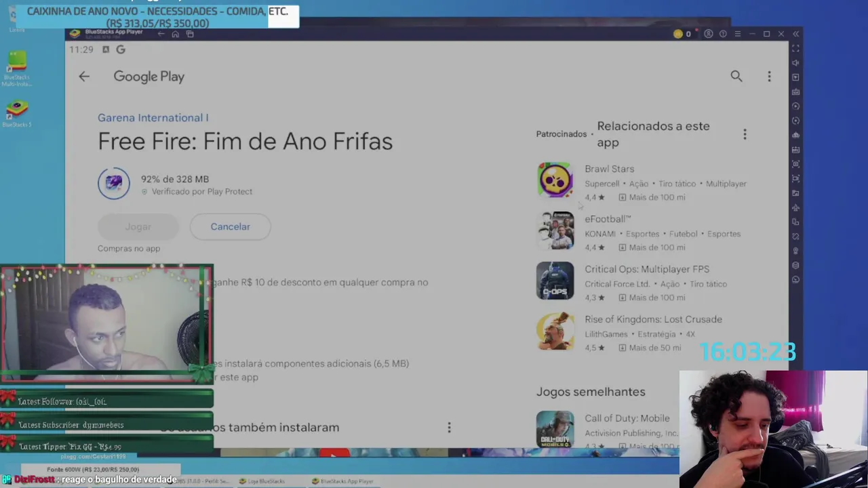Click BlueStacks sidebar eco mode bulb icon

796,251
